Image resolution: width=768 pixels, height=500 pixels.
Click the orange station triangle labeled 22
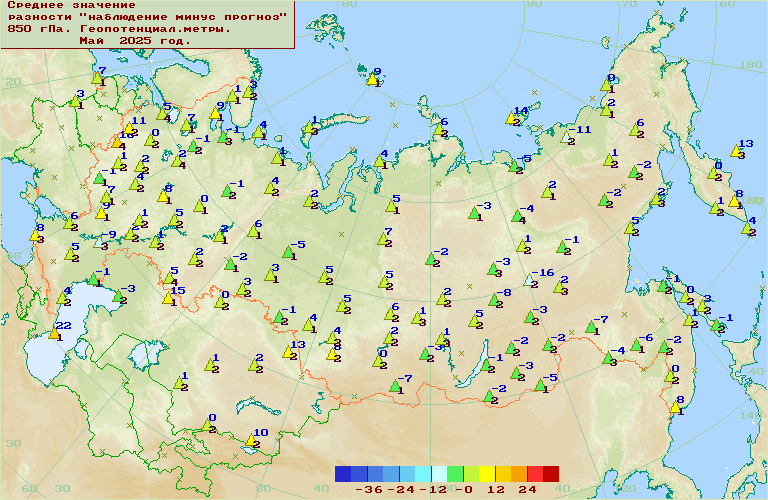coord(54,332)
